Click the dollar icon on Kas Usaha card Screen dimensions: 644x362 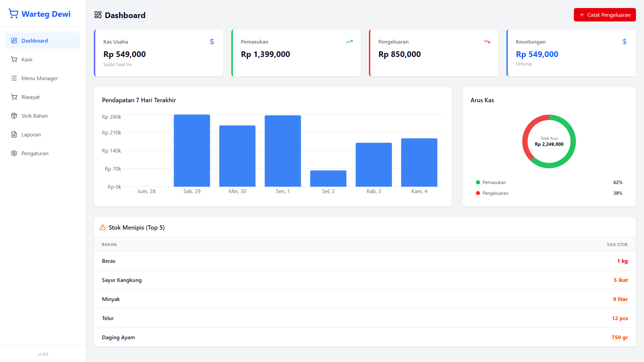click(x=212, y=42)
